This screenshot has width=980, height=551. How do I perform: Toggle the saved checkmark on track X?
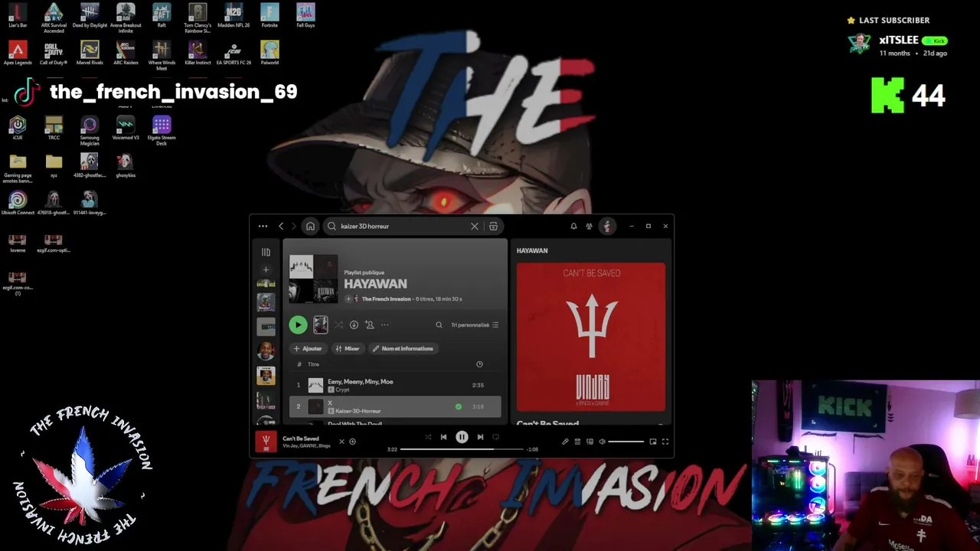click(x=459, y=406)
